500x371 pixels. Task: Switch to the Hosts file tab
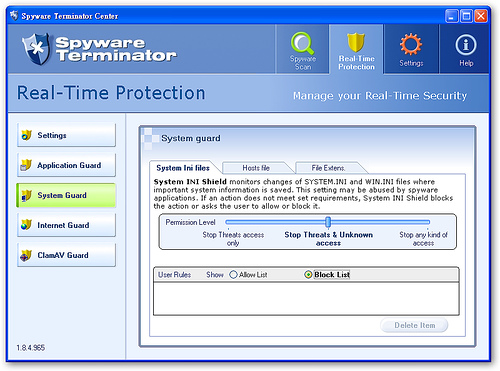(256, 168)
